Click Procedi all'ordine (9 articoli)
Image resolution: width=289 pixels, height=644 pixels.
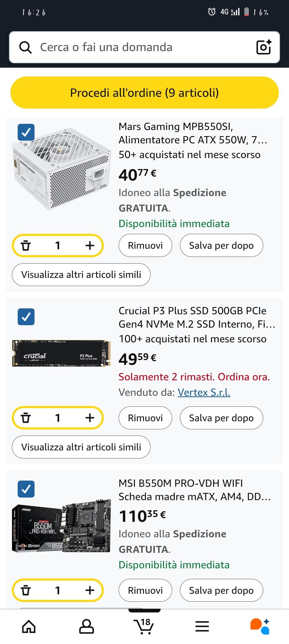click(144, 93)
